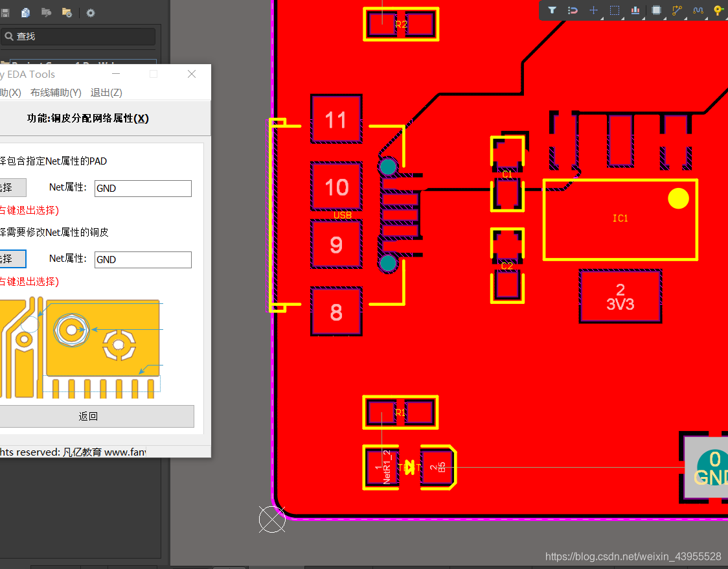Activate the interactive routing tool icon
Viewport: 728px width, 569px height.
tap(677, 10)
